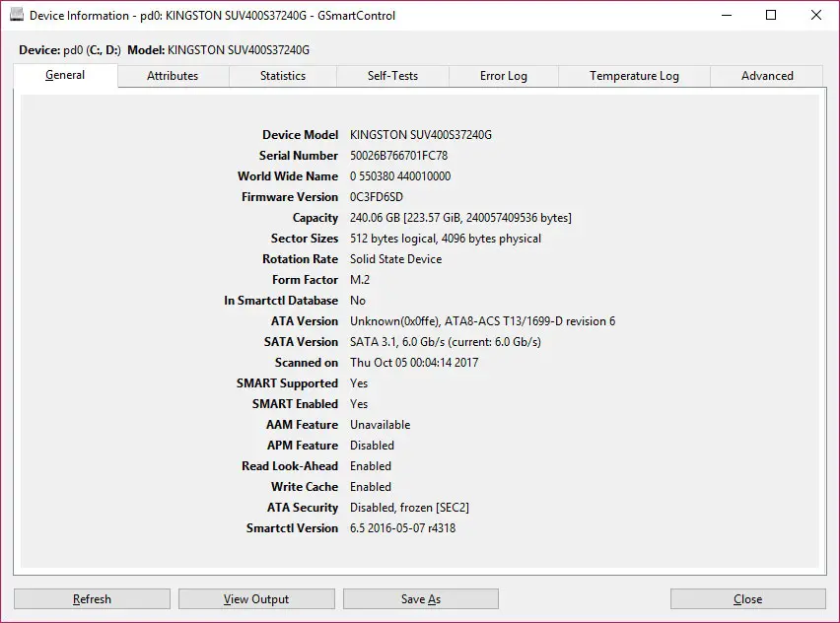
Task: Click the In Smartctl Database label
Action: click(x=281, y=301)
